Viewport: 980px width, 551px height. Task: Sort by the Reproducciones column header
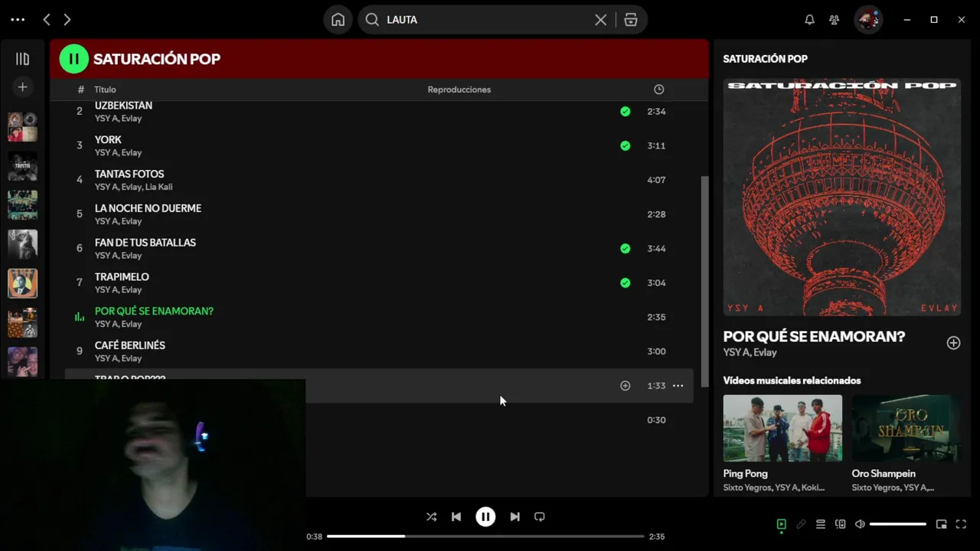click(x=459, y=90)
